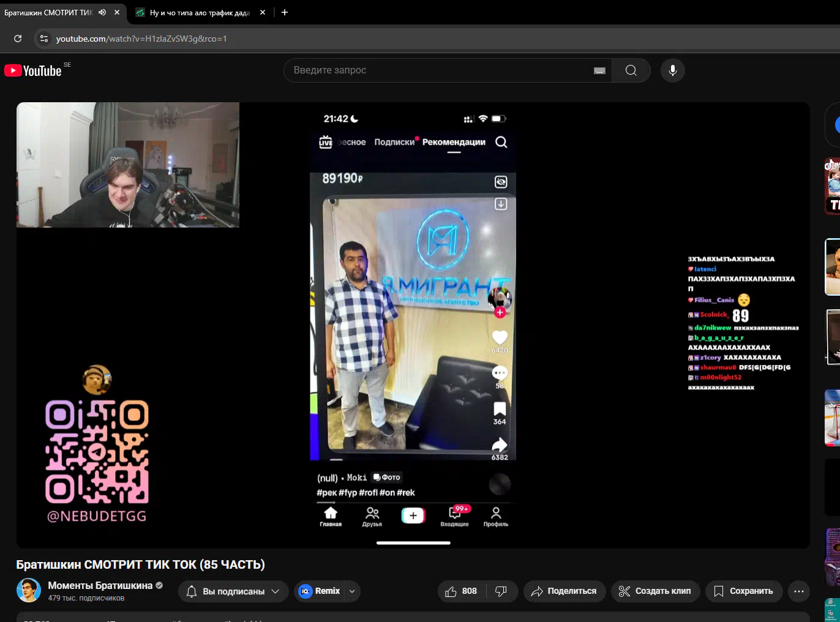This screenshot has width=840, height=622.
Task: Click the magnifier search button
Action: [631, 70]
